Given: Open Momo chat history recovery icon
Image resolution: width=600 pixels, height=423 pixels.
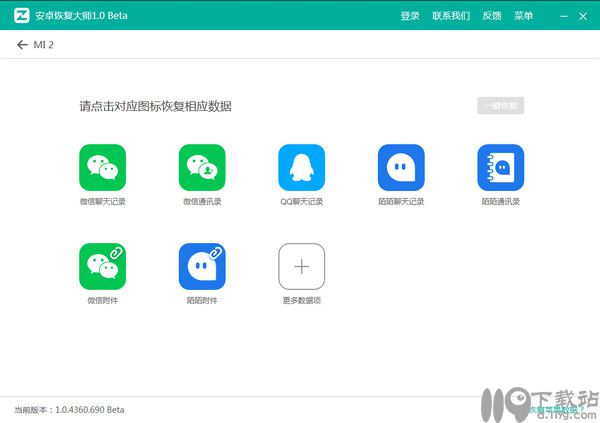Looking at the screenshot, I should pyautogui.click(x=401, y=167).
